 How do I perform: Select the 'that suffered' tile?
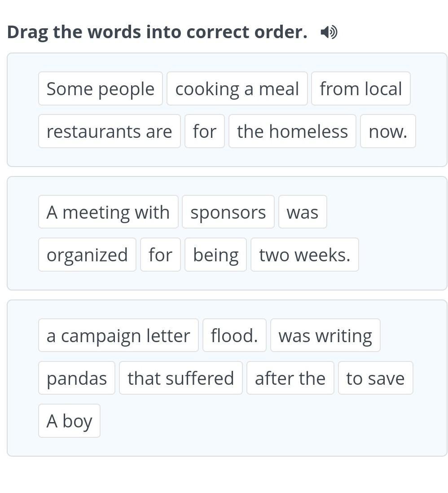(x=180, y=378)
